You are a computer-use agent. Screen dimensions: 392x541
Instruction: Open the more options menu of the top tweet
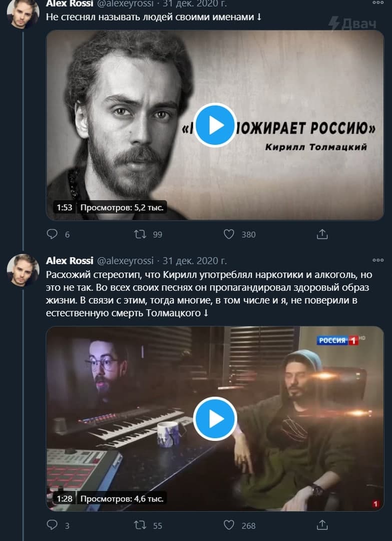pos(378,3)
